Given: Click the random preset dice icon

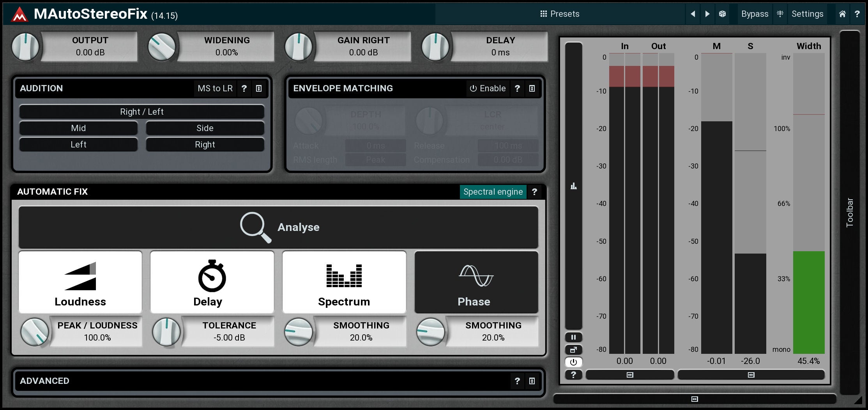Looking at the screenshot, I should click(722, 14).
